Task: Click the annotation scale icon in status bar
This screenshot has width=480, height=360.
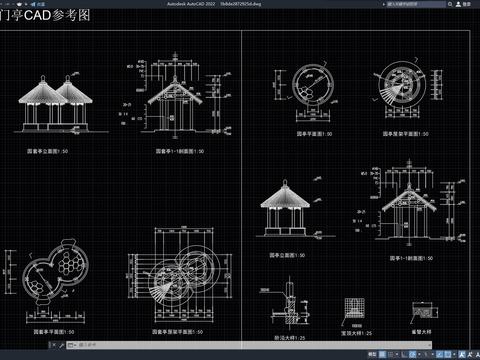Action: click(462, 354)
